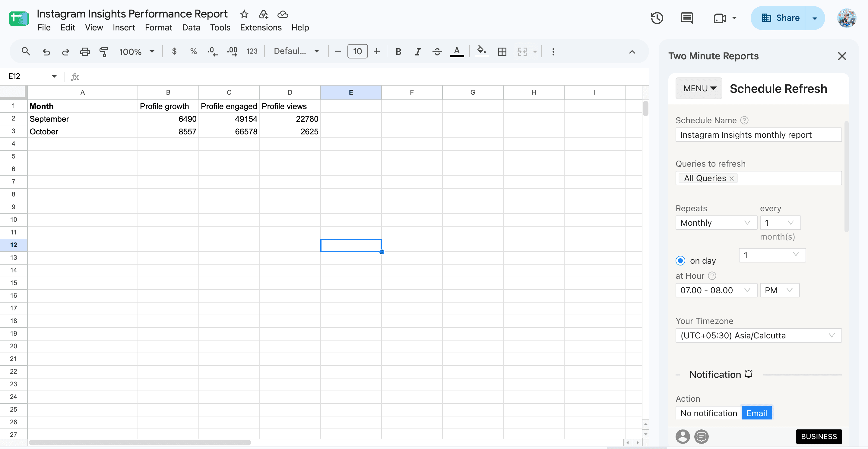Star the Instagram Insights document

coord(244,14)
